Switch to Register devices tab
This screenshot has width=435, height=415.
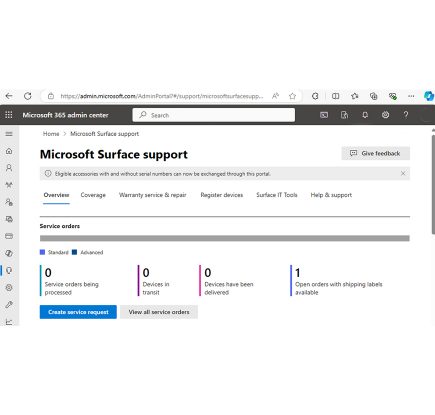(x=222, y=195)
